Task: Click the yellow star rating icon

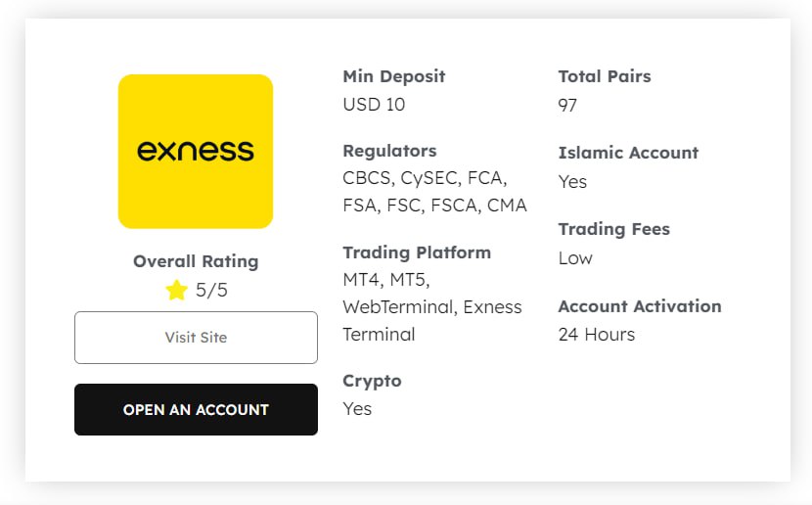Action: pos(176,290)
